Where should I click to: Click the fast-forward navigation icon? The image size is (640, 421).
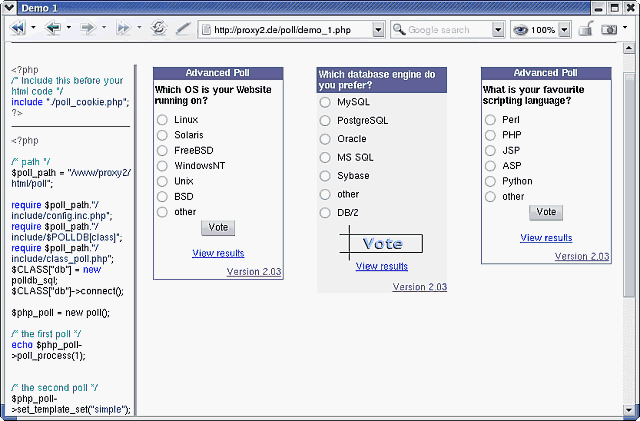pyautogui.click(x=124, y=28)
